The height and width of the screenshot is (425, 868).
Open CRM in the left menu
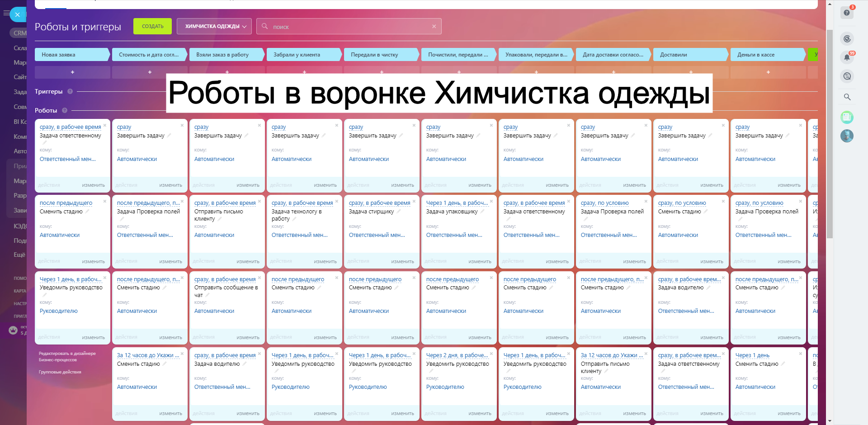20,33
